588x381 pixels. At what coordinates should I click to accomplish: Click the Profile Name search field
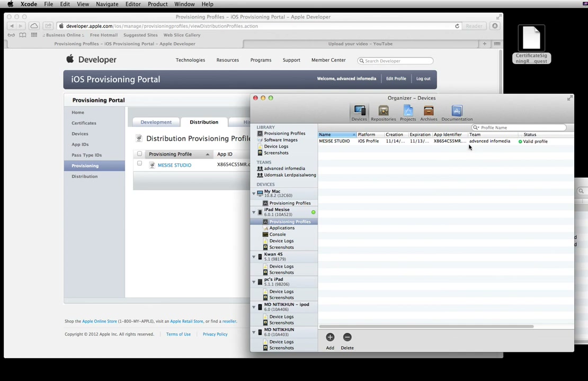[x=519, y=128]
